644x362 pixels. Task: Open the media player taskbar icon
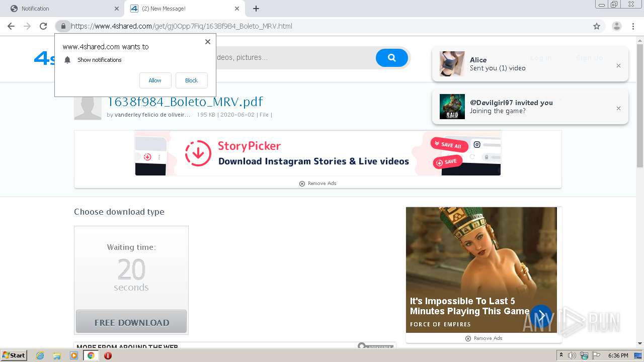coord(74,355)
